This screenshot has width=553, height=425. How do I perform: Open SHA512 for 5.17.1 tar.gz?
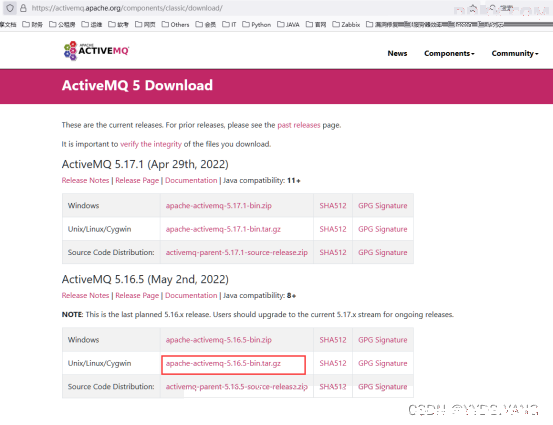[333, 229]
